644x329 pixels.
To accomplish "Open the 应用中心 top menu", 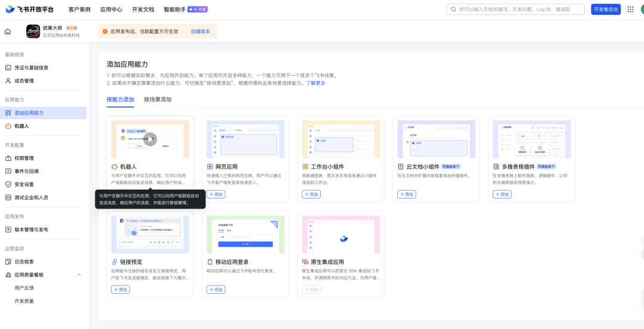I will 111,10.
